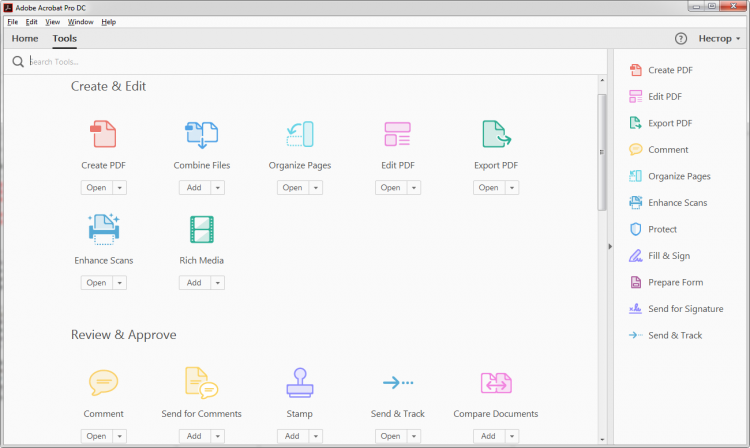Open the Help menu

[x=109, y=22]
